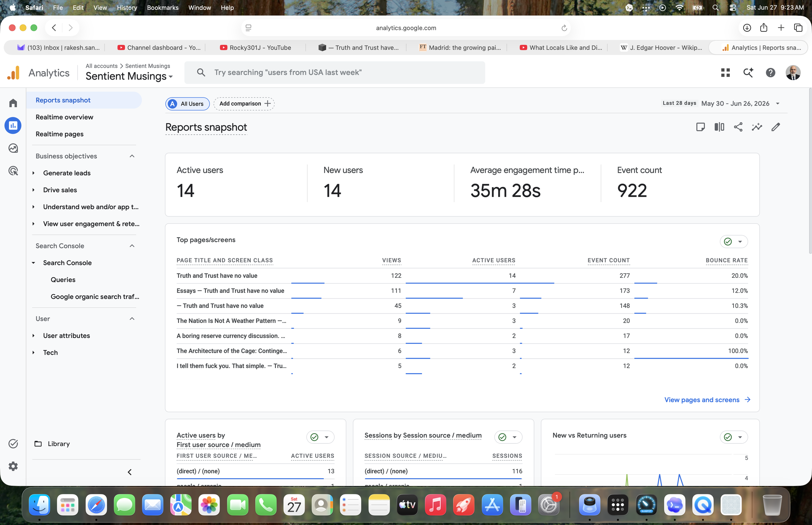Collapse the Business objectives section

[x=132, y=156]
